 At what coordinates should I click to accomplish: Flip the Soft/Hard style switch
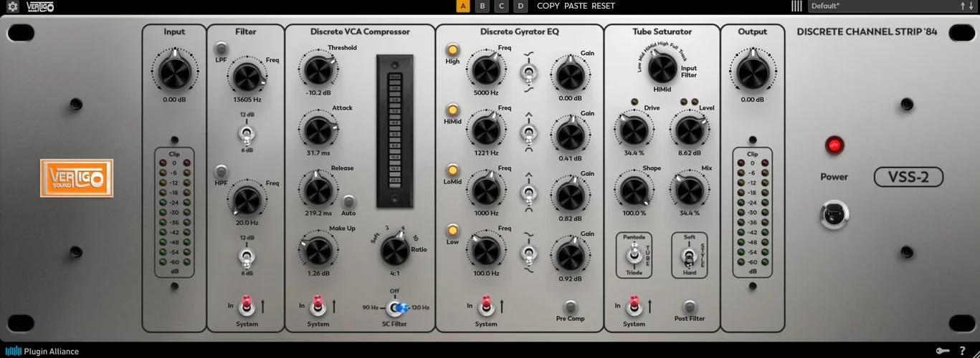pyautogui.click(x=690, y=258)
